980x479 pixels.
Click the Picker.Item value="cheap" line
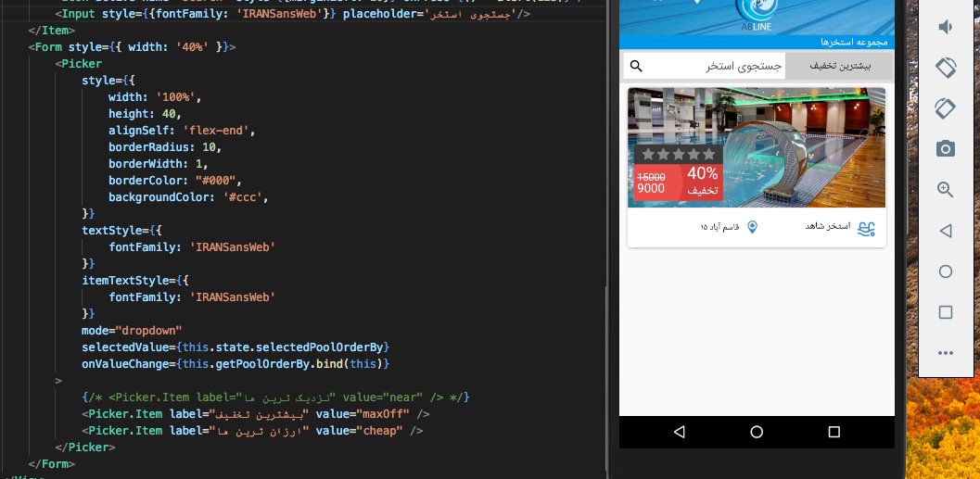tap(252, 431)
